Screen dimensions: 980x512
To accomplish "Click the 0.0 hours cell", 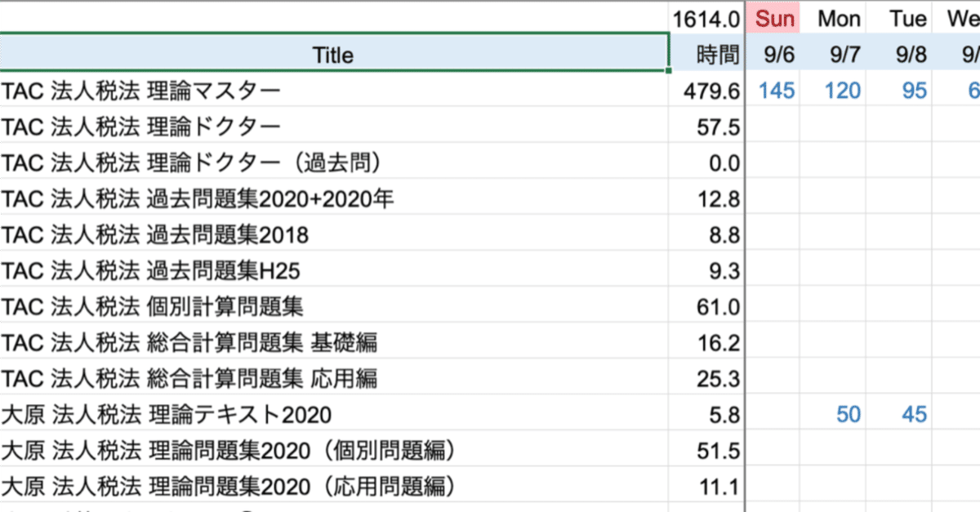I will [x=707, y=163].
